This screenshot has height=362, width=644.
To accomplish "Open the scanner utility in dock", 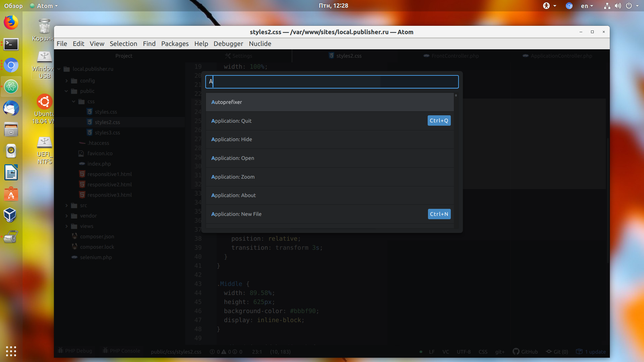I will click(11, 237).
